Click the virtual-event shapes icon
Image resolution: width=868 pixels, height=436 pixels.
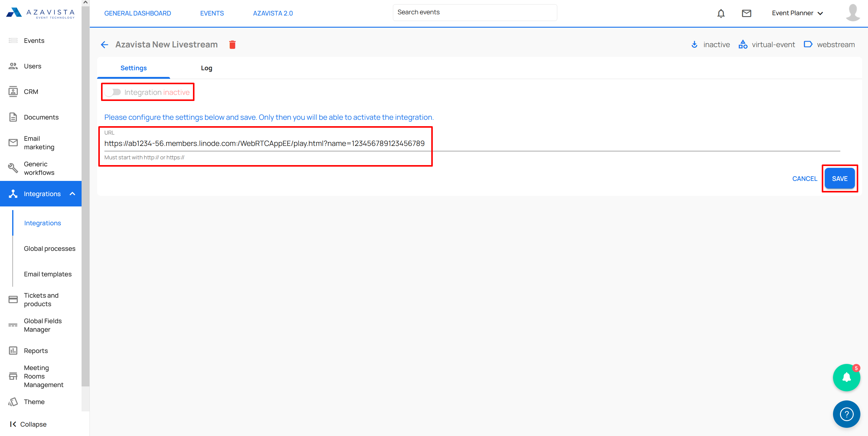[x=743, y=44]
